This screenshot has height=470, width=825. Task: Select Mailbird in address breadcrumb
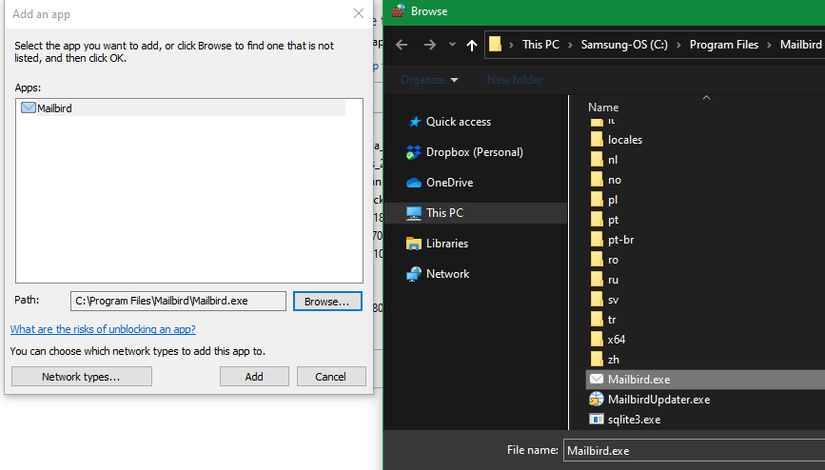(x=801, y=45)
